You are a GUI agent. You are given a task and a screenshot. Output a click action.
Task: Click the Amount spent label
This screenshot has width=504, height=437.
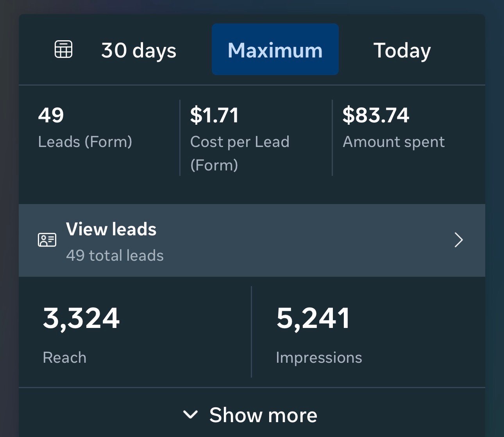(394, 142)
